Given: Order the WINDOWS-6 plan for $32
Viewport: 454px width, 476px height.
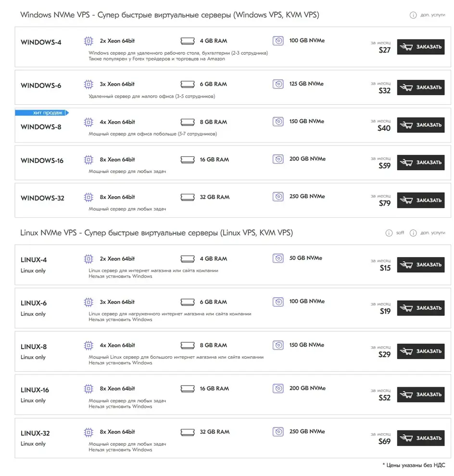Looking at the screenshot, I should 421,88.
